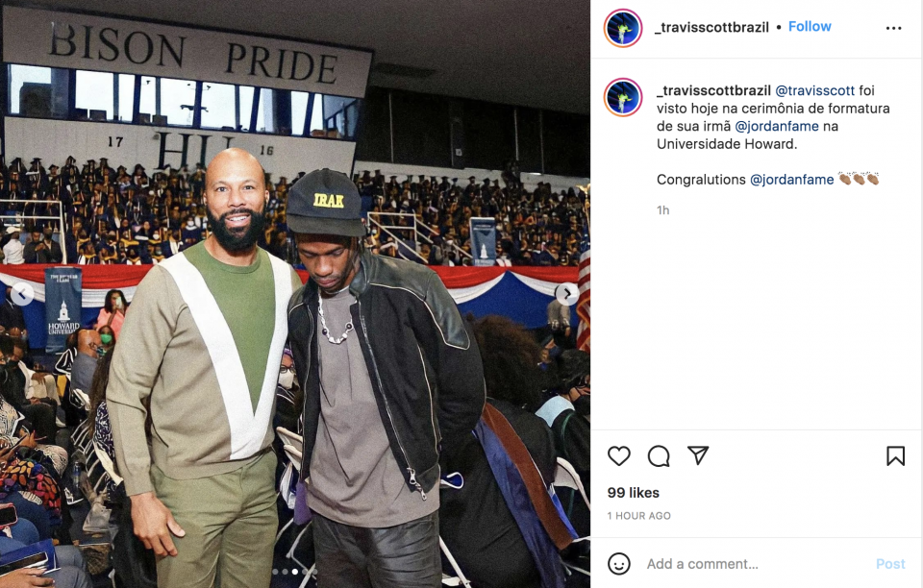Image resolution: width=923 pixels, height=588 pixels.
Task: Open @travisscott mention in caption
Action: tap(814, 90)
